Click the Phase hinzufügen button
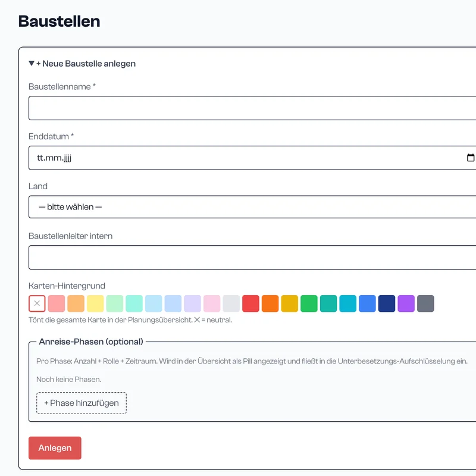Screen dimensions: 476x476 (82, 403)
